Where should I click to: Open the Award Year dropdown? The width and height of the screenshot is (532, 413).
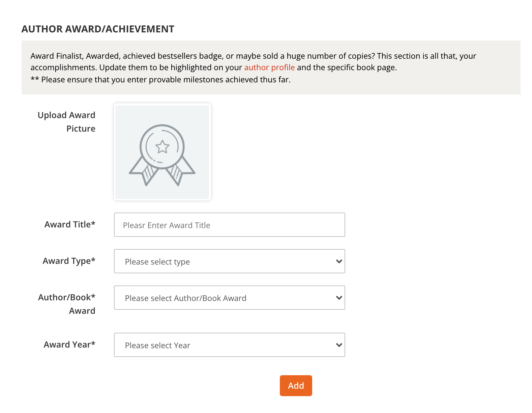coord(229,345)
